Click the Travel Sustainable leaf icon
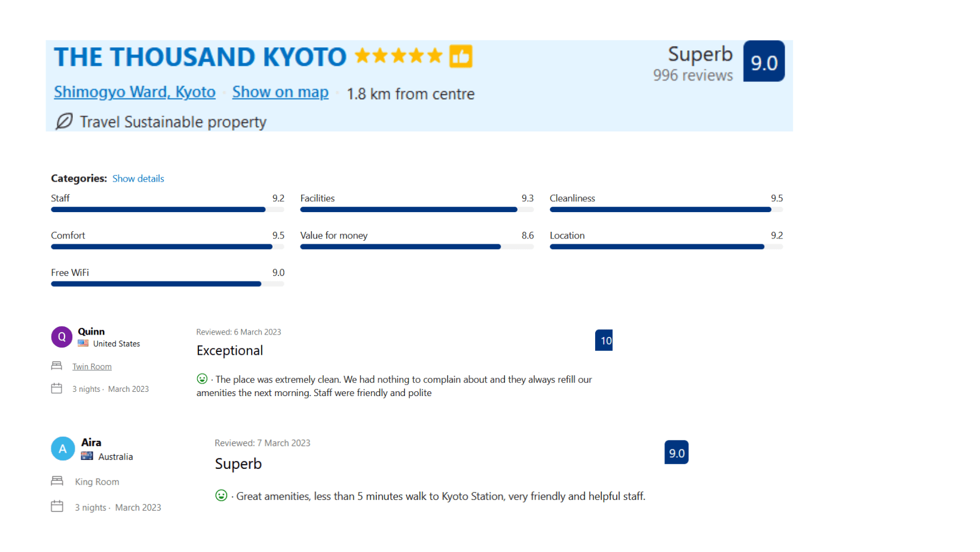This screenshot has height=552, width=980. pyautogui.click(x=64, y=121)
